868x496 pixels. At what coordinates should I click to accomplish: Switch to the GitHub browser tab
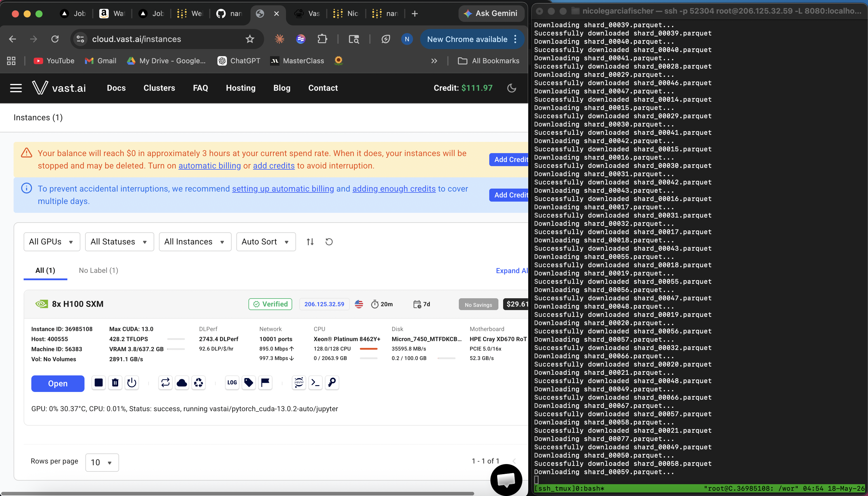coord(230,14)
